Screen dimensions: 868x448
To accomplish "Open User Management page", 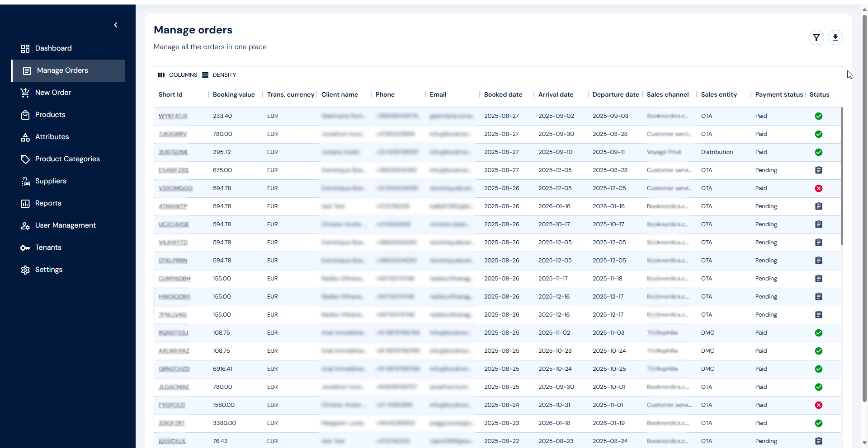I will point(65,225).
